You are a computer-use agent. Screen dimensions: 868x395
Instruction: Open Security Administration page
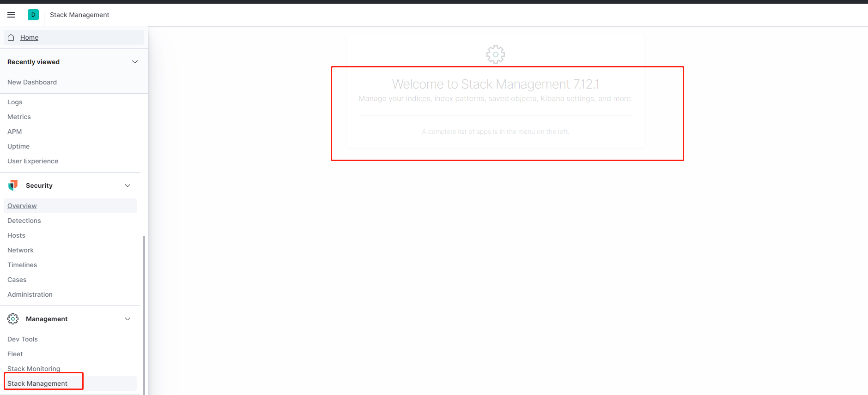point(30,294)
